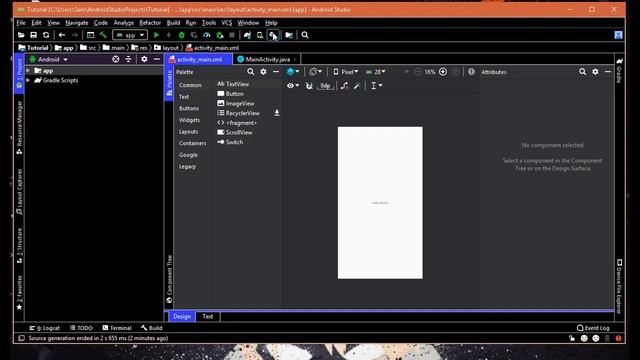Search Attributes with magnifier icon
This screenshot has height=360, width=640.
click(582, 72)
